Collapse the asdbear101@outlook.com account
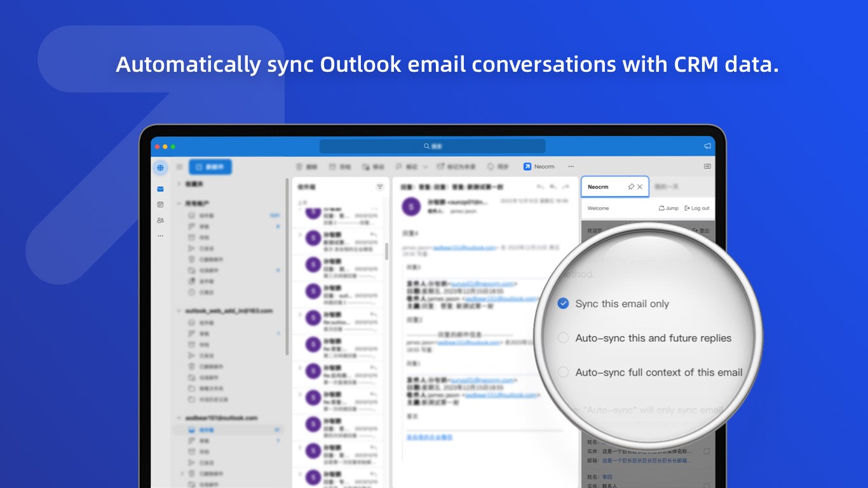868x488 pixels. click(x=179, y=418)
